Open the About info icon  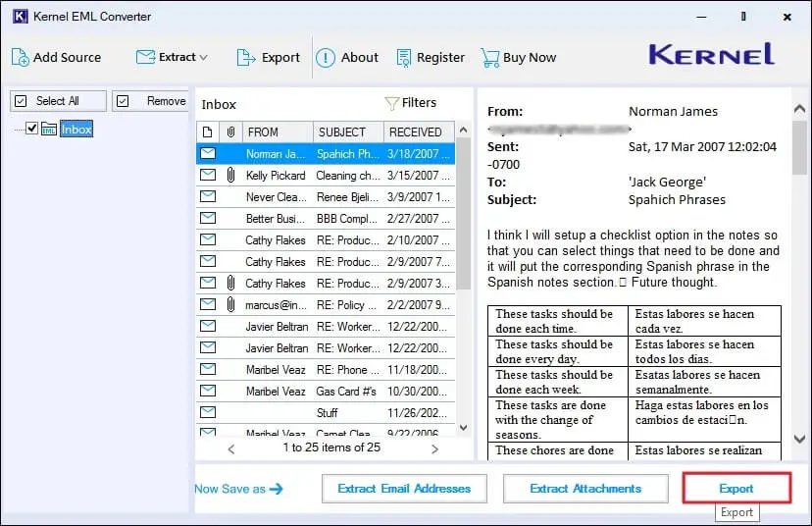[326, 58]
